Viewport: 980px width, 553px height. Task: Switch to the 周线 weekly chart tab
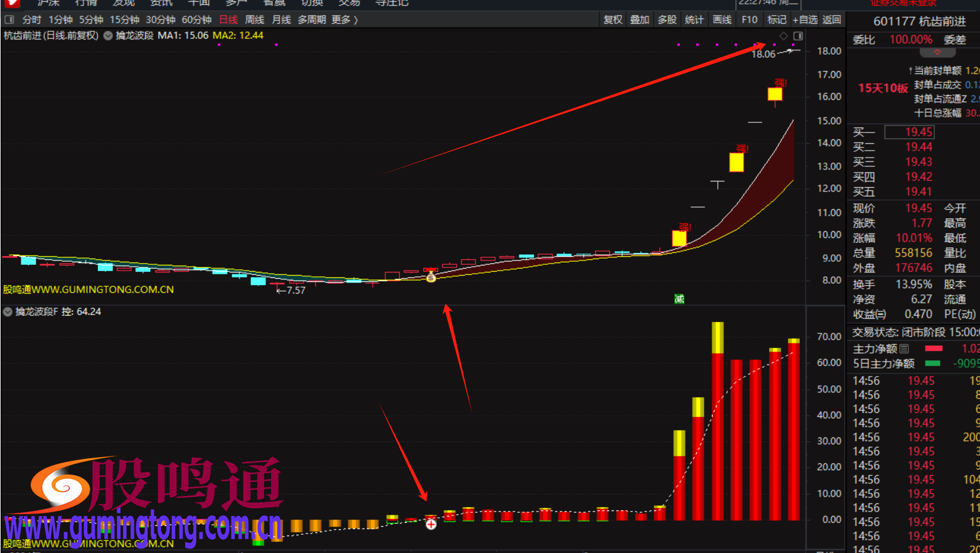254,19
